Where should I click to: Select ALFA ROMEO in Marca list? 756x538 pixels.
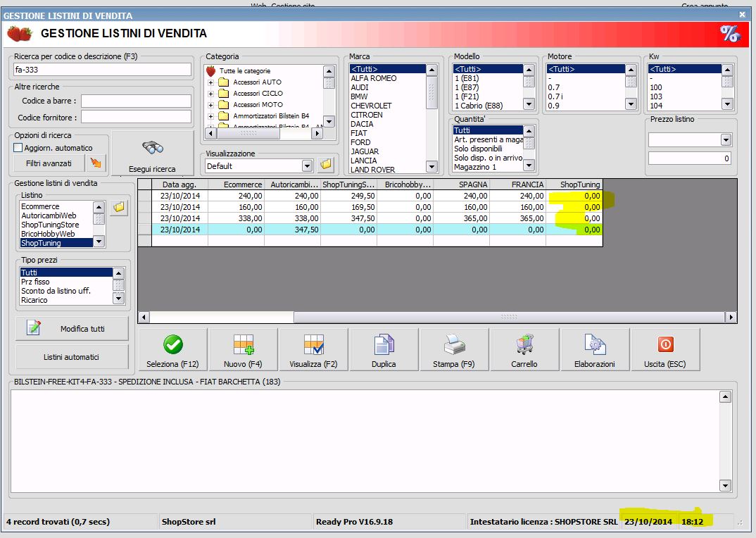pos(388,78)
